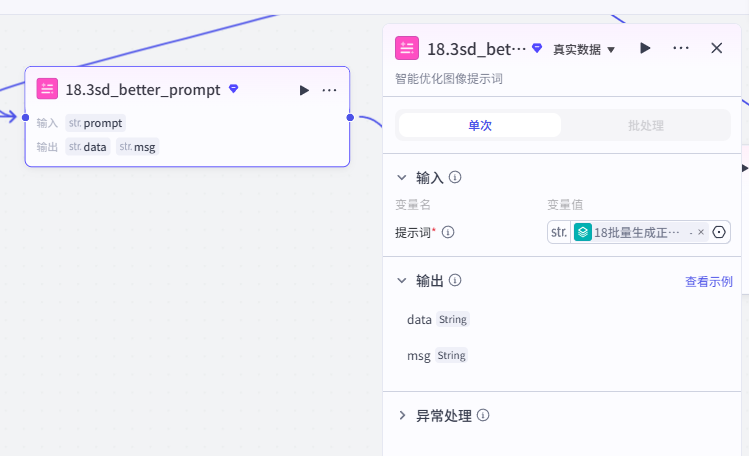
Task: Close the node configuration panel
Action: point(717,48)
